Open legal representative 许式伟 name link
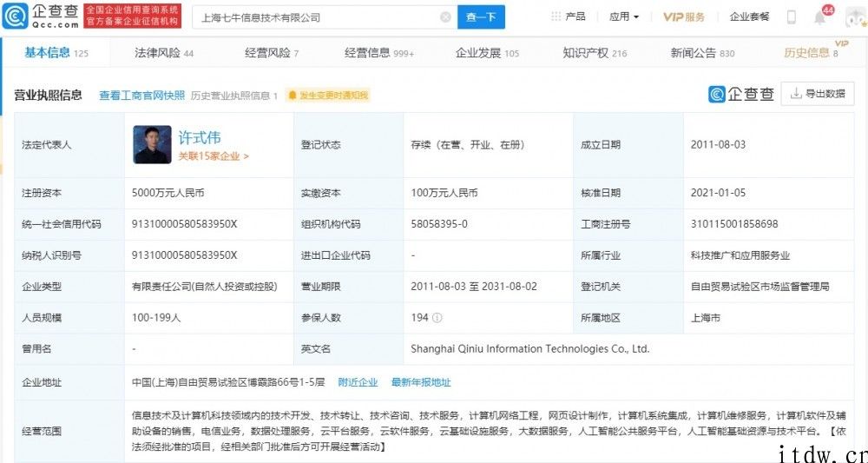The image size is (868, 463). [200, 136]
